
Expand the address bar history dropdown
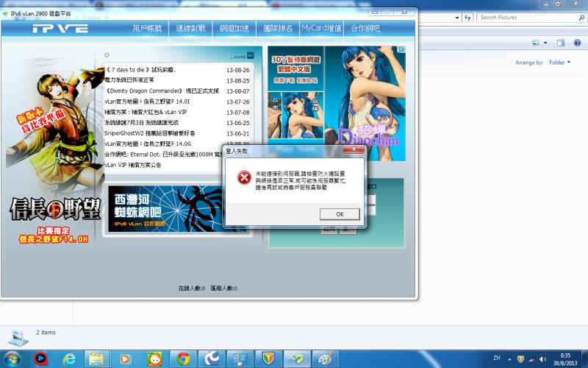coord(456,17)
